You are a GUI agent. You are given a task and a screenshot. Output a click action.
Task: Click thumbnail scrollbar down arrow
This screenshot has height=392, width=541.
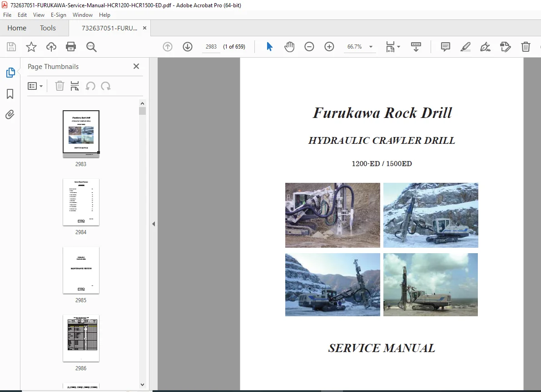(143, 384)
